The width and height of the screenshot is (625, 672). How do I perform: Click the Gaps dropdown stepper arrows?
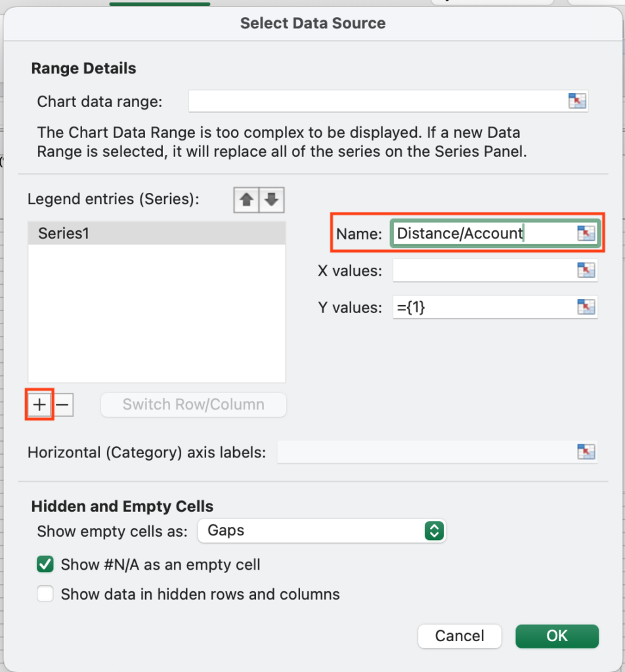(x=434, y=530)
